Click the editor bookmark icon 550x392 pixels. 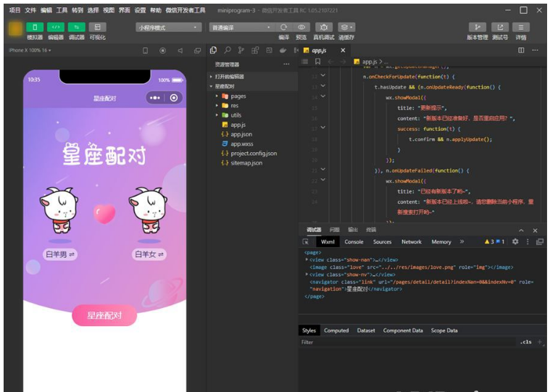pyautogui.click(x=318, y=62)
